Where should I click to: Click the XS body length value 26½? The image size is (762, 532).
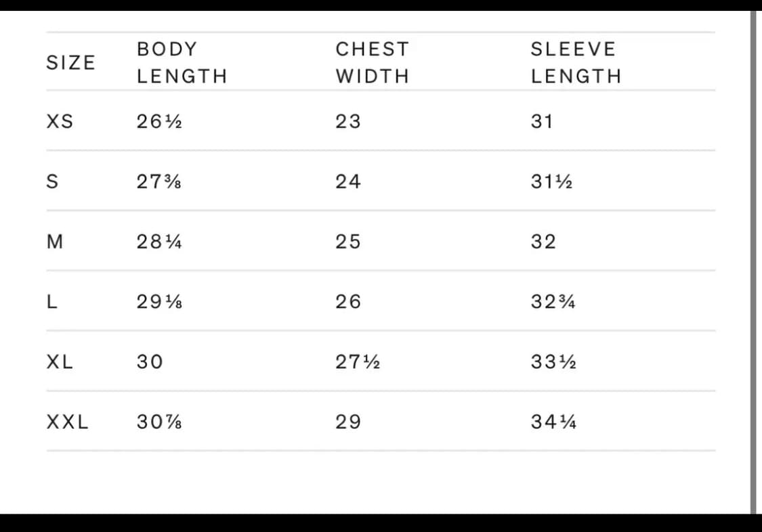click(x=159, y=122)
